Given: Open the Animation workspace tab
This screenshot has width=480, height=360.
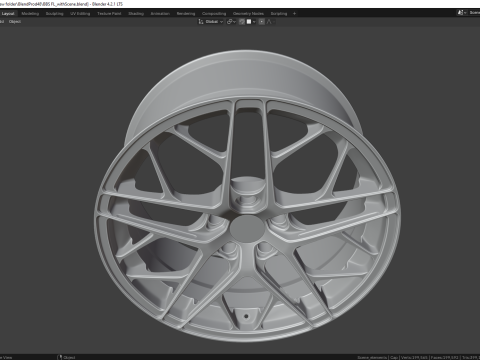Looking at the screenshot, I should tap(160, 14).
